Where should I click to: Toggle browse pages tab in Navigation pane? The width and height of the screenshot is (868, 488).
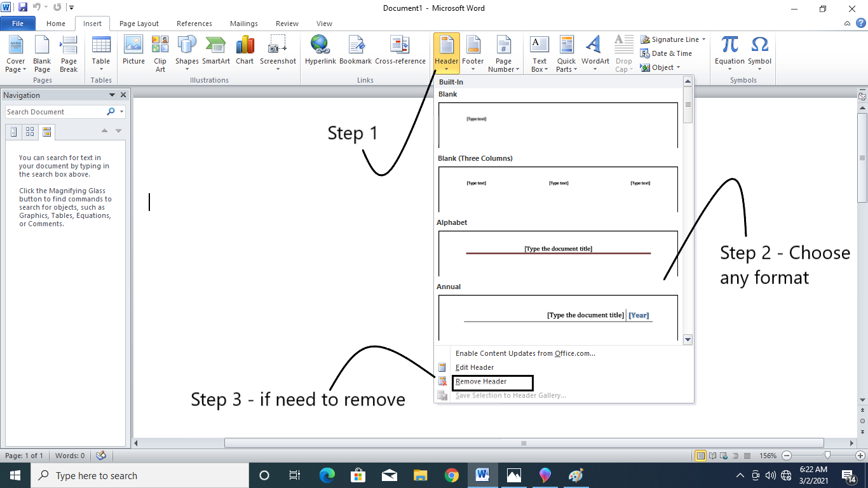(30, 132)
